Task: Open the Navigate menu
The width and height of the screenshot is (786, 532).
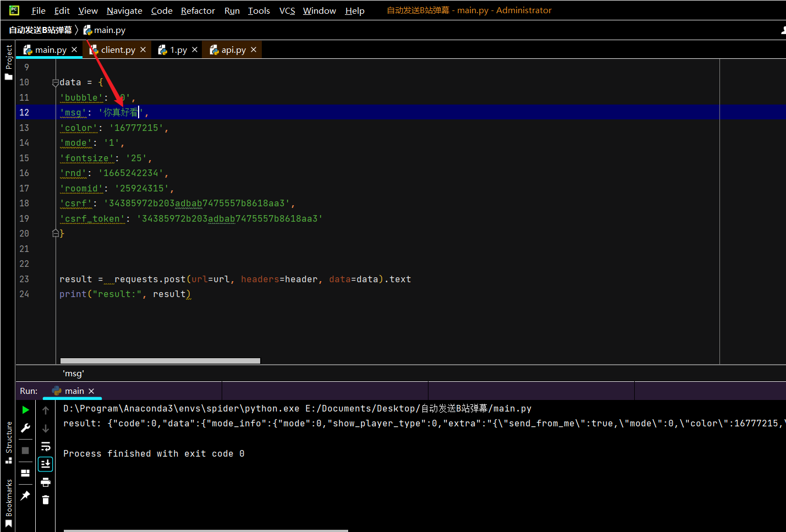Action: [124, 10]
